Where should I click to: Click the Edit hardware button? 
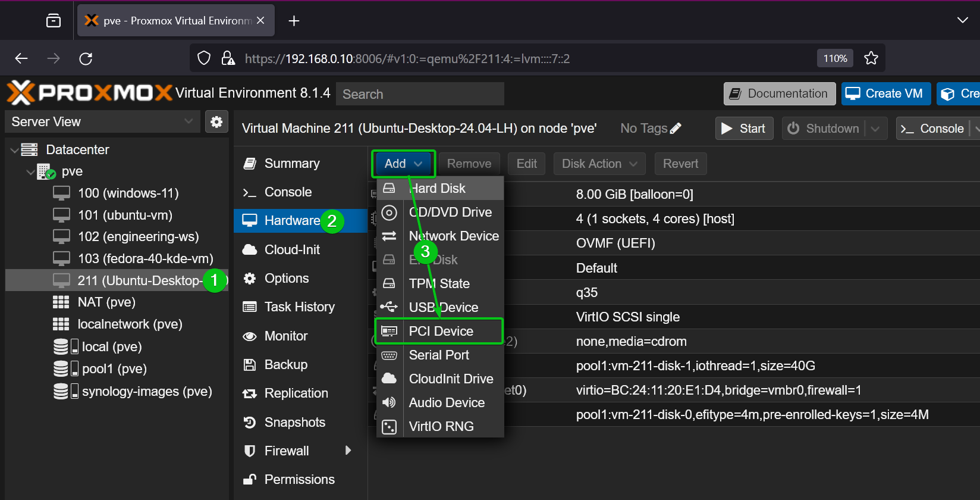pos(527,164)
